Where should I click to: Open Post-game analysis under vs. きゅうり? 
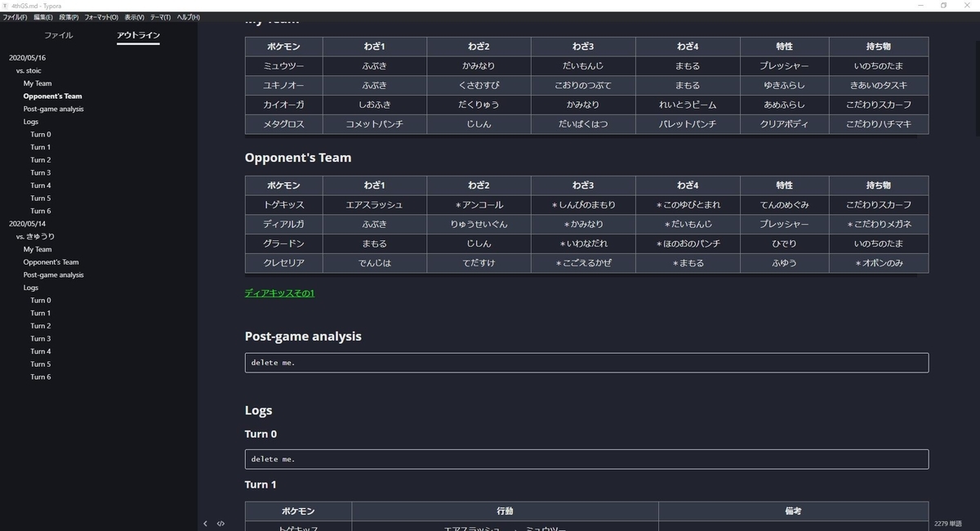54,274
